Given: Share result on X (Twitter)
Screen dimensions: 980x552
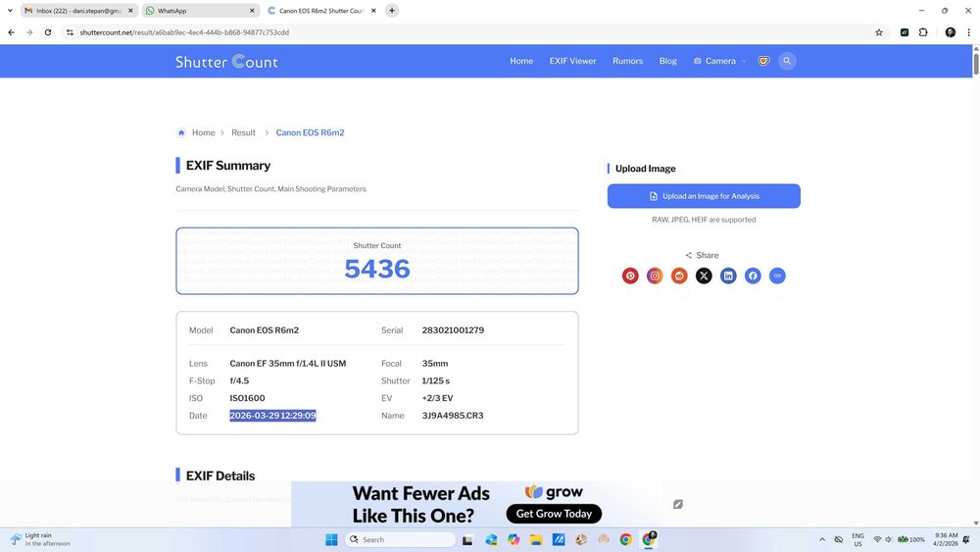Looking at the screenshot, I should pyautogui.click(x=704, y=276).
